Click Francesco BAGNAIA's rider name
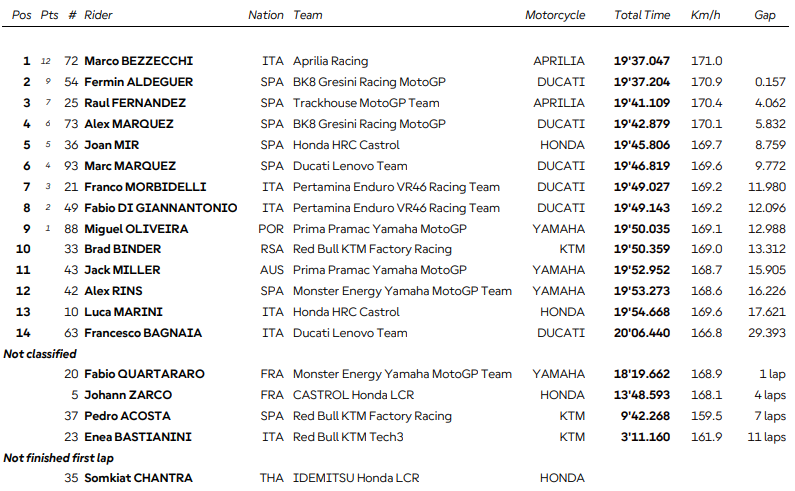Screen dimensions: 795x491 pyautogui.click(x=143, y=333)
